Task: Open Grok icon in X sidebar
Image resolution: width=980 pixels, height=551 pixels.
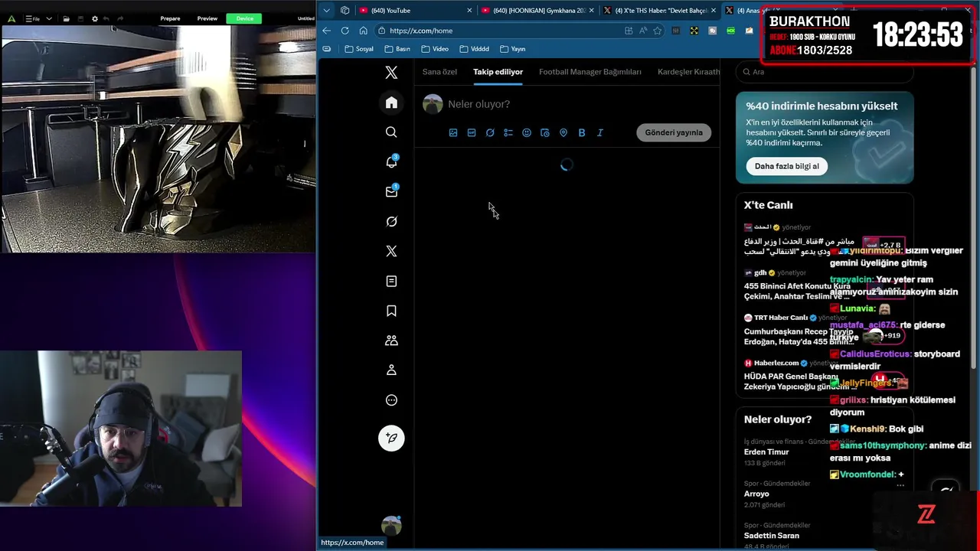Action: coord(391,221)
